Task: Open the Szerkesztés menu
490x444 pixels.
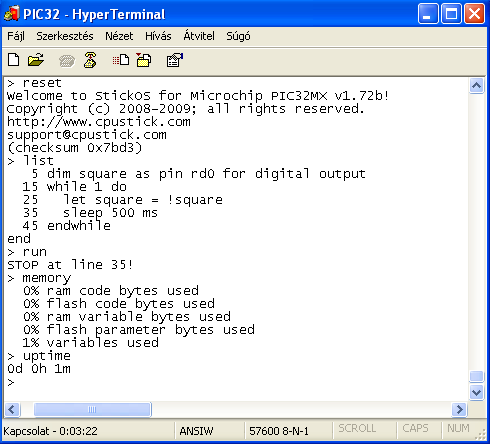Action: pyautogui.click(x=65, y=36)
